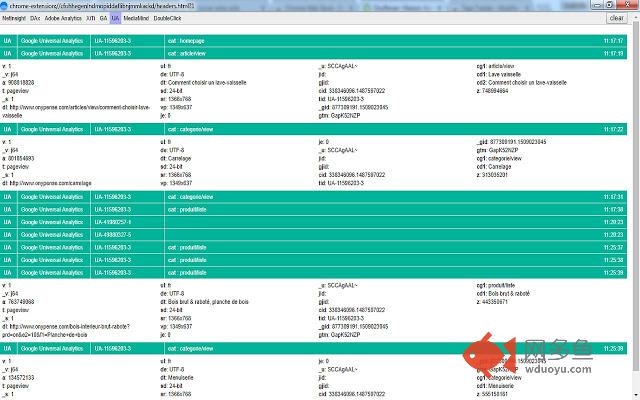Expand the homepage hit logged at 11:17:17

[x=313, y=41]
